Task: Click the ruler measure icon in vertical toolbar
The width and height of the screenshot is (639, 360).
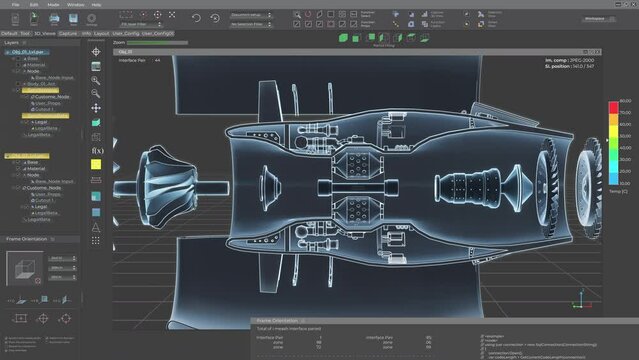Action: click(96, 180)
